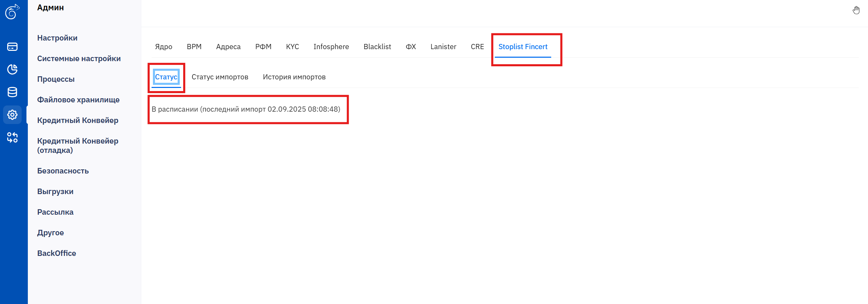Open Другое menu item

coord(51,233)
